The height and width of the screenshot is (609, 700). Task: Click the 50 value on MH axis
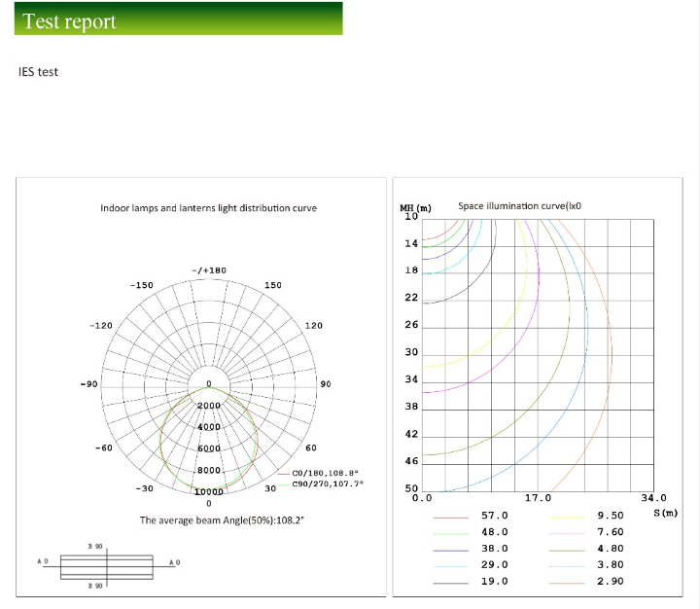point(411,488)
